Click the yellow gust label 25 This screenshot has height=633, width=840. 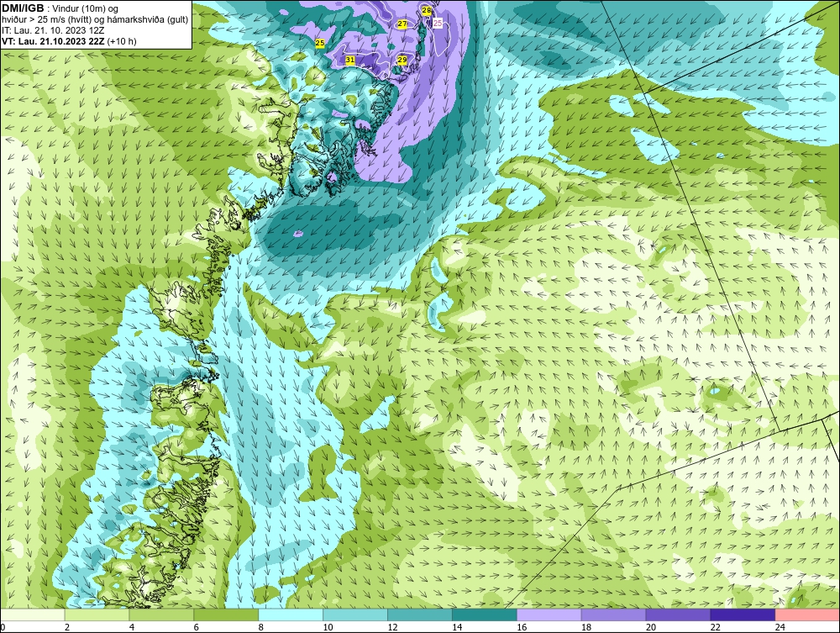320,43
